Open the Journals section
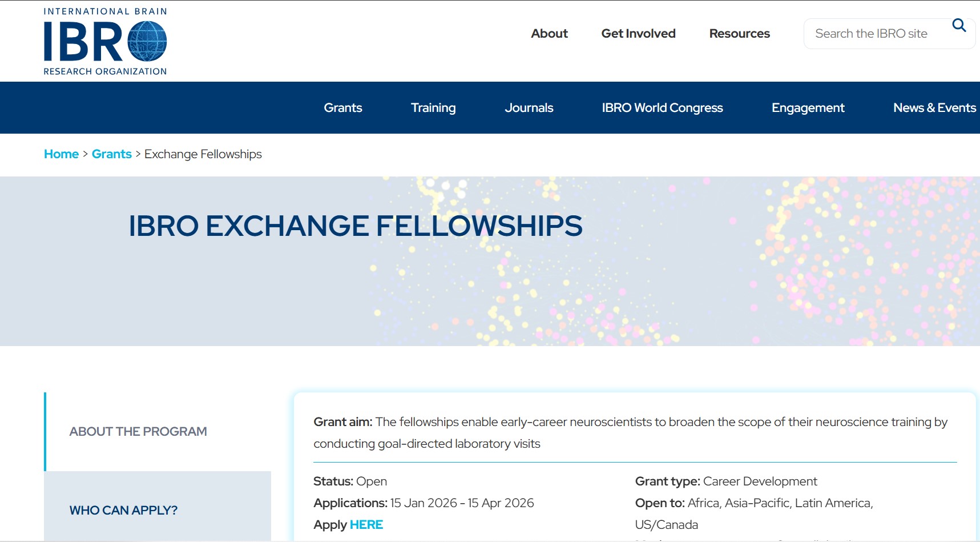980x542 pixels. 529,107
